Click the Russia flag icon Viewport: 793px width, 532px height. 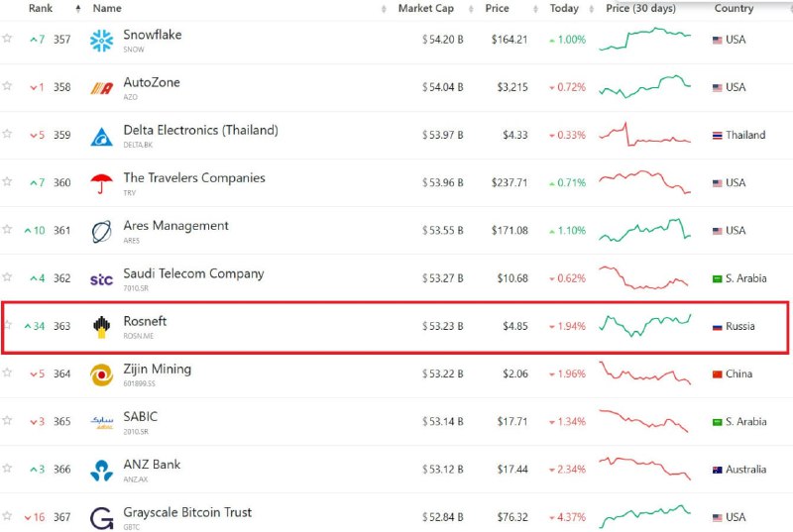click(x=717, y=327)
